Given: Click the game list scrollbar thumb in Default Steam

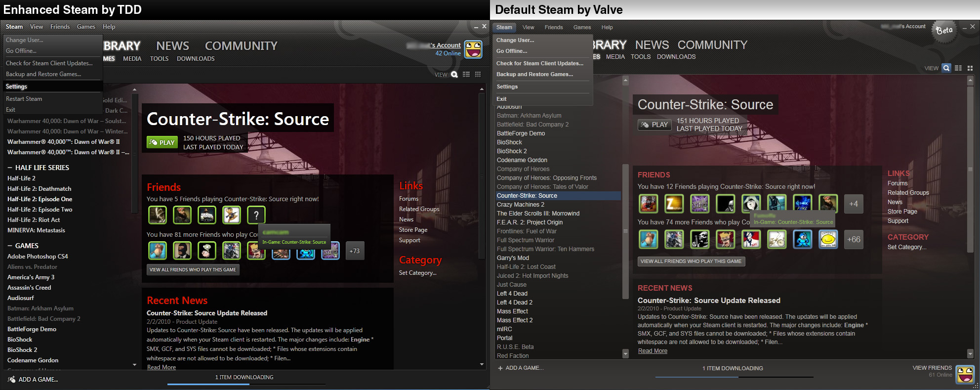Looking at the screenshot, I should point(625,231).
